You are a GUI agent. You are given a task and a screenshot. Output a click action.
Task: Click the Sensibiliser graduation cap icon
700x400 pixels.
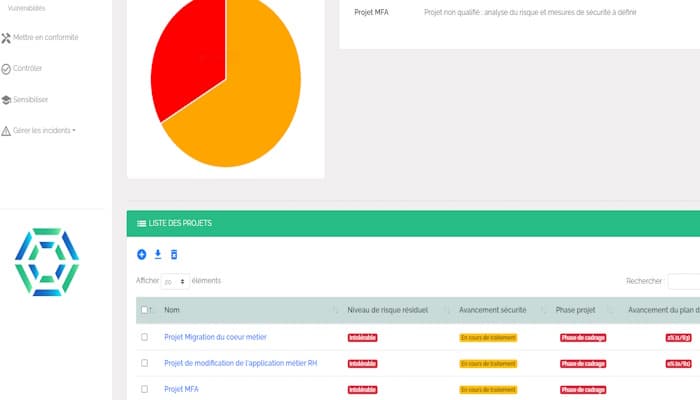click(x=6, y=100)
